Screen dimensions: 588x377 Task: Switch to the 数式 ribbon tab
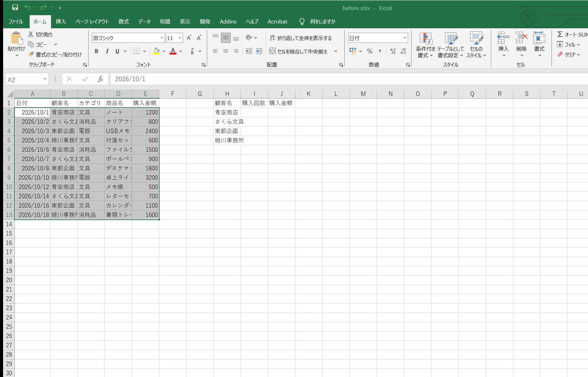pyautogui.click(x=123, y=21)
